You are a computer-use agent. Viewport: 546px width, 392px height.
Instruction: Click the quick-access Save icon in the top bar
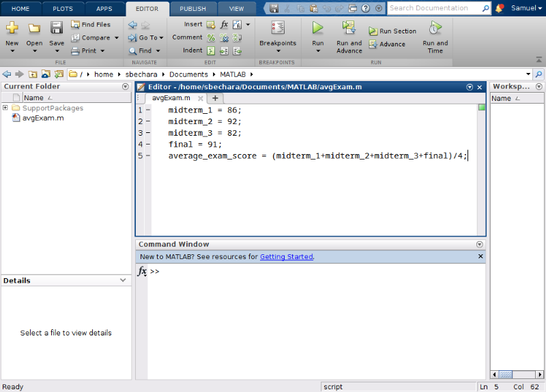point(274,8)
